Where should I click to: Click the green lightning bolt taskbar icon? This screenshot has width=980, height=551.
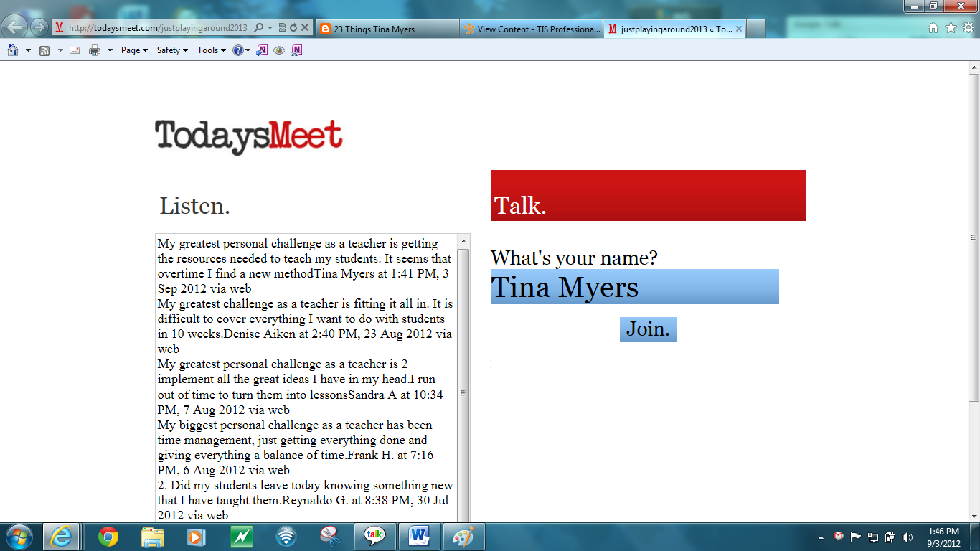coord(242,537)
